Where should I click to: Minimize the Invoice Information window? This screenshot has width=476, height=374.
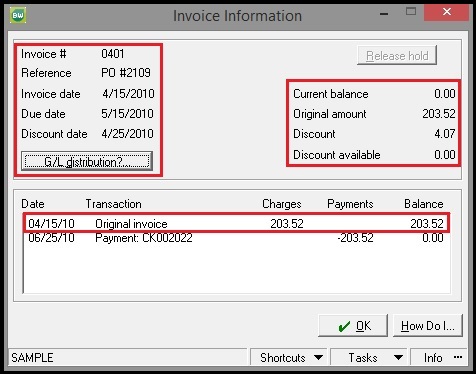[384, 14]
